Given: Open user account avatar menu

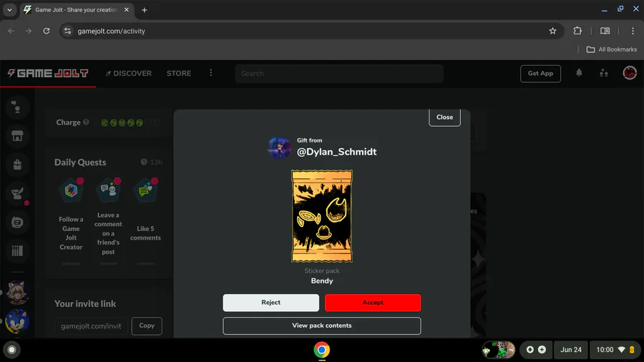Looking at the screenshot, I should click(x=629, y=73).
